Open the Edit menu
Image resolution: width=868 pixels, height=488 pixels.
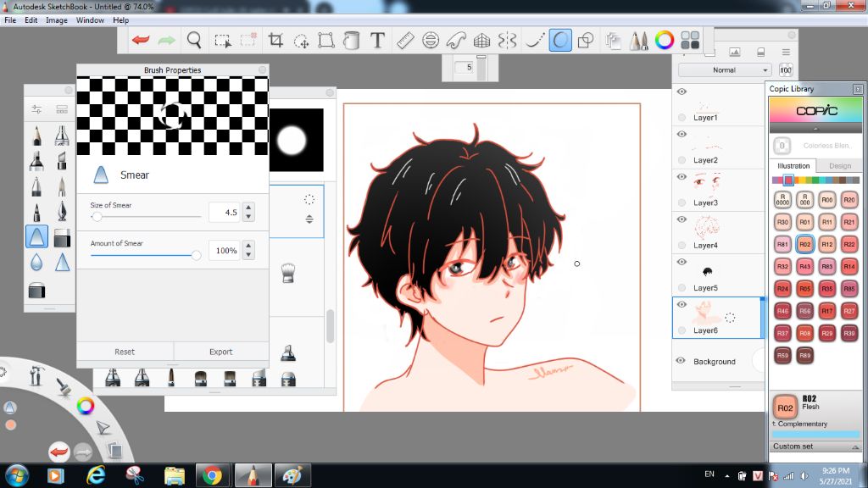click(31, 20)
